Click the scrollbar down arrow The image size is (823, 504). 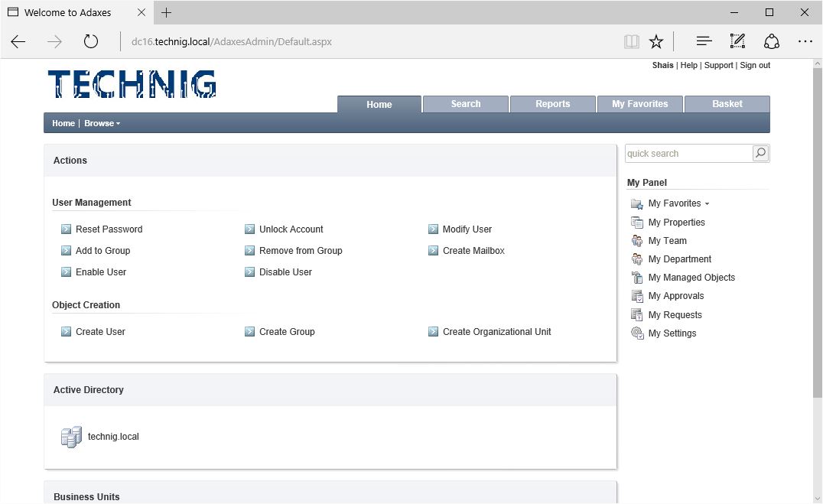coord(817,498)
